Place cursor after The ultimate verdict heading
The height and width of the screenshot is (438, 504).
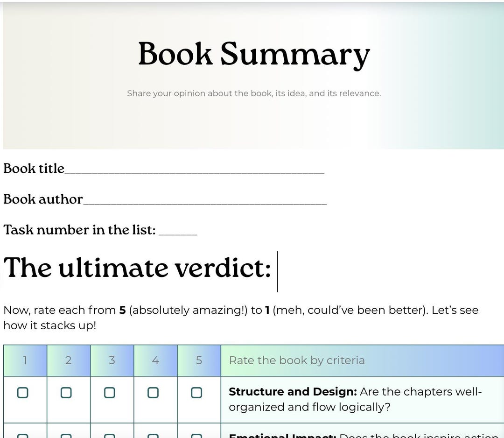[277, 268]
